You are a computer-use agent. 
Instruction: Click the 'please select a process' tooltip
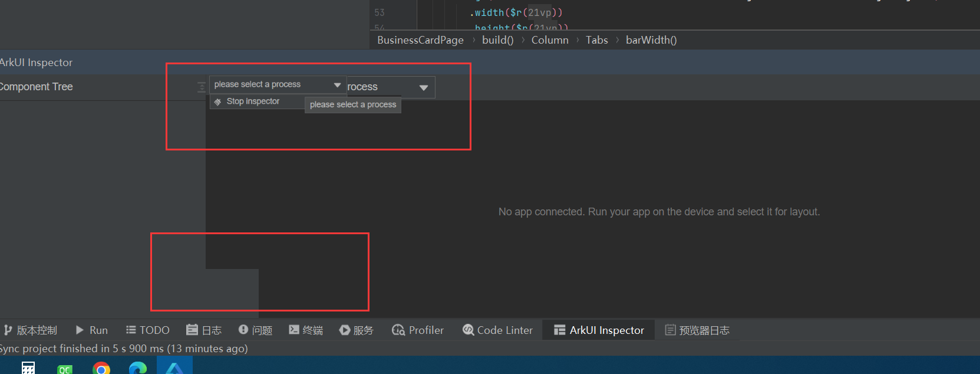coord(353,104)
